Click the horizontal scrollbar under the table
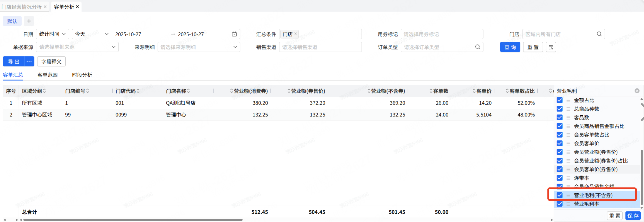644x222 pixels. 133,220
